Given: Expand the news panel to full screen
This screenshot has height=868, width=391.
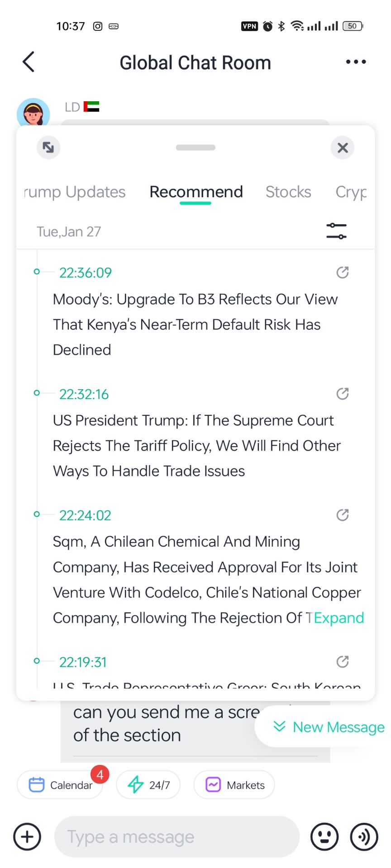Looking at the screenshot, I should 48,147.
